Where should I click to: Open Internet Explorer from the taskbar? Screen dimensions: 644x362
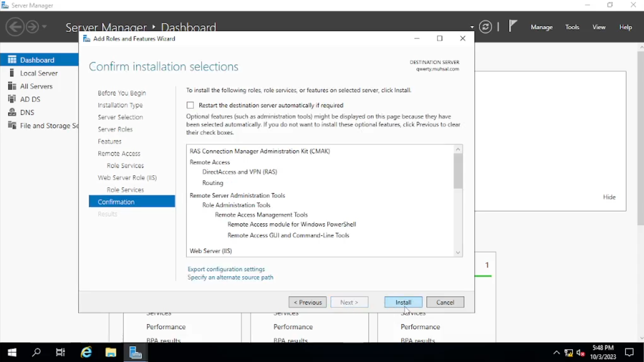[86, 352]
